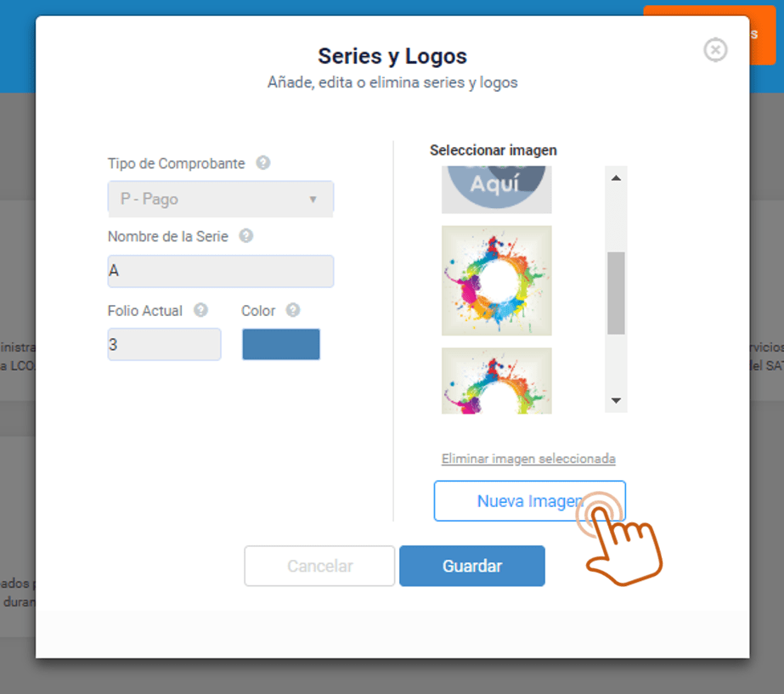Image resolution: width=784 pixels, height=694 pixels.
Task: Click the Cancelar button
Action: [319, 566]
